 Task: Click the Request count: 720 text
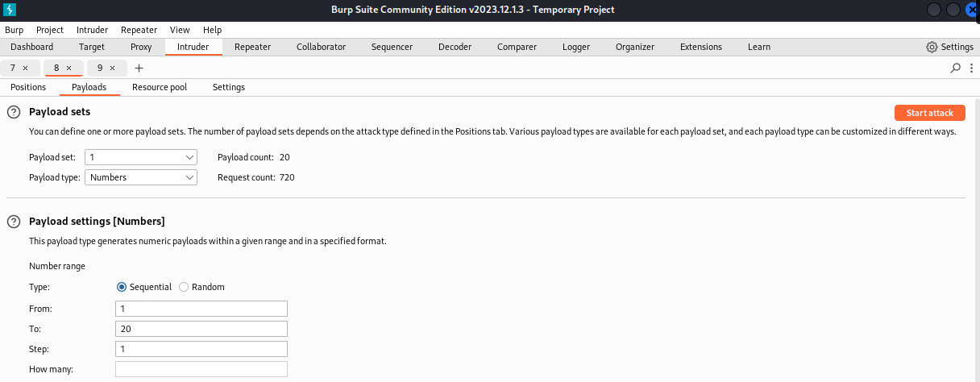tap(256, 177)
